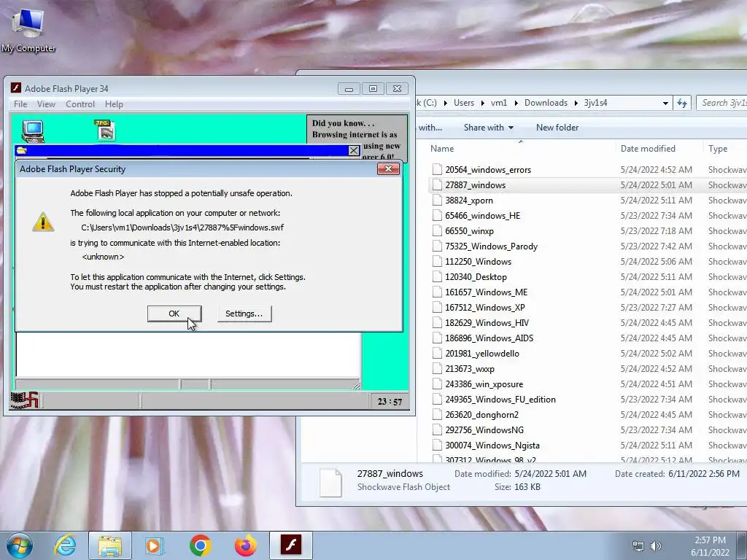Viewport: 747px width, 560px height.
Task: Click file icon of 38824_xporn row
Action: pyautogui.click(x=437, y=201)
